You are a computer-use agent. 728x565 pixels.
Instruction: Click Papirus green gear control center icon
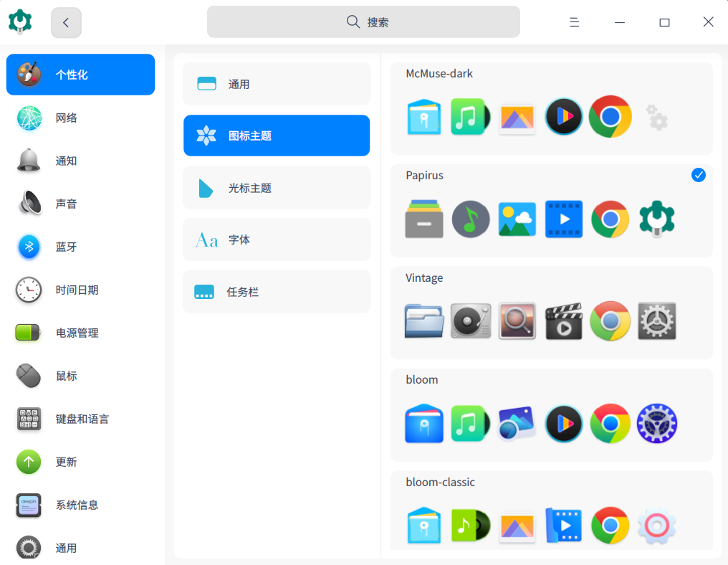point(656,219)
